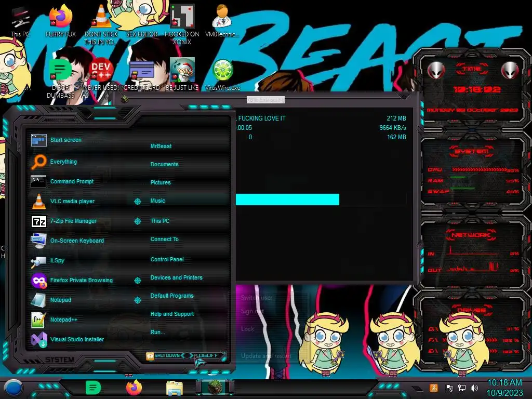This screenshot has height=399, width=532.
Task: Open Pictures from start menu
Action: 161,182
